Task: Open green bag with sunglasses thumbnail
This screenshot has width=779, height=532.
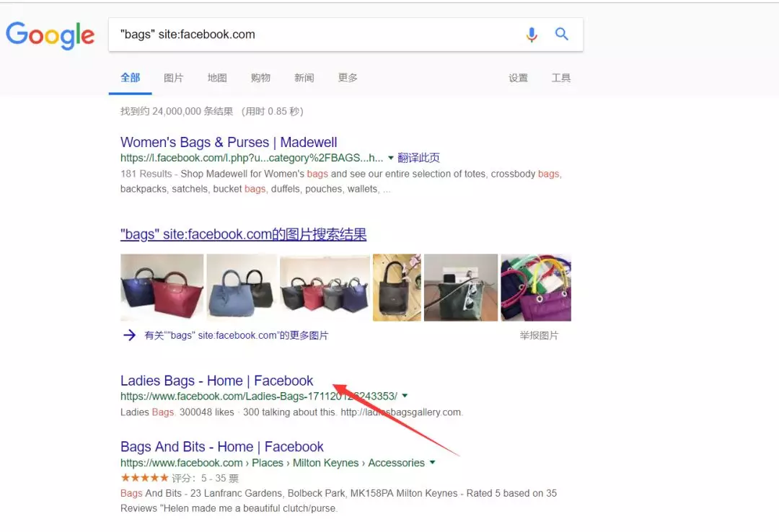Action: 461,287
